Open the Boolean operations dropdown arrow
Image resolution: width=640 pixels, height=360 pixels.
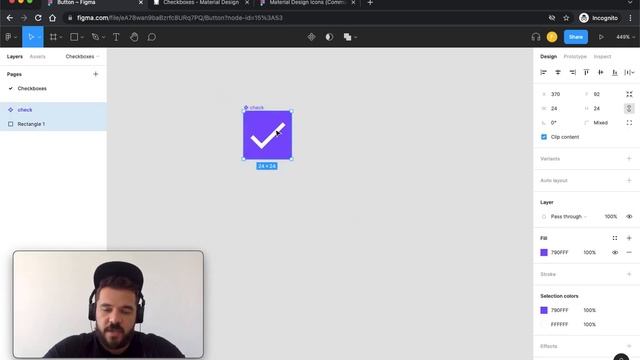coord(356,38)
